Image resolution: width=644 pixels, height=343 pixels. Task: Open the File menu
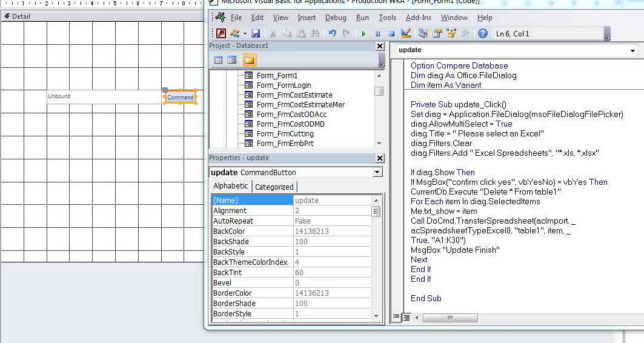236,18
